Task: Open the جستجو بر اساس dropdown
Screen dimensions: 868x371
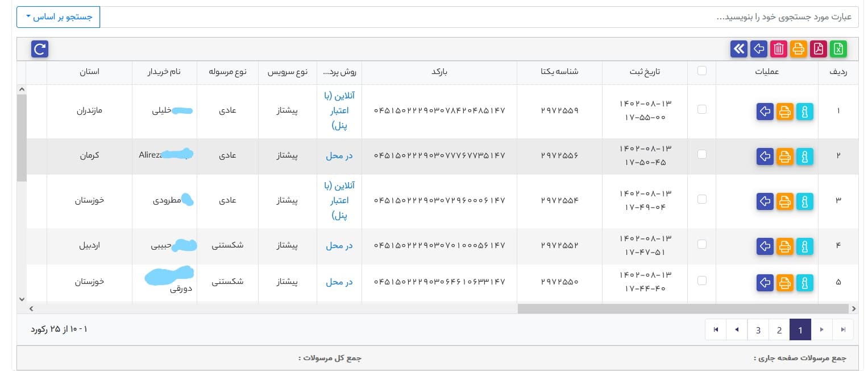Action: 59,17
